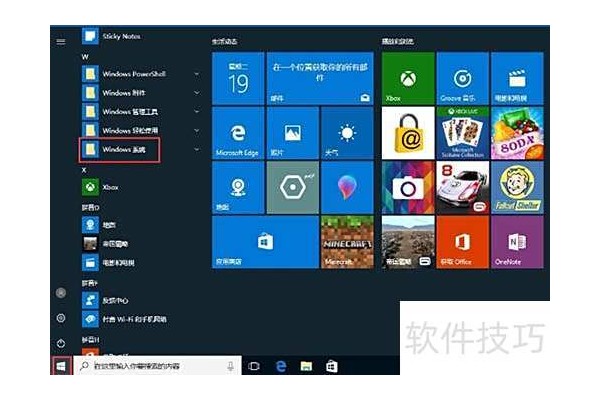This screenshot has width=600, height=400.
Task: Click the 生活动态 tile group title
Action: coord(225,41)
